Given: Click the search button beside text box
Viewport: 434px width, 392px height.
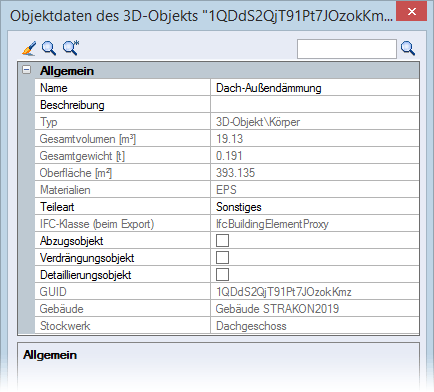Looking at the screenshot, I should click(x=408, y=49).
